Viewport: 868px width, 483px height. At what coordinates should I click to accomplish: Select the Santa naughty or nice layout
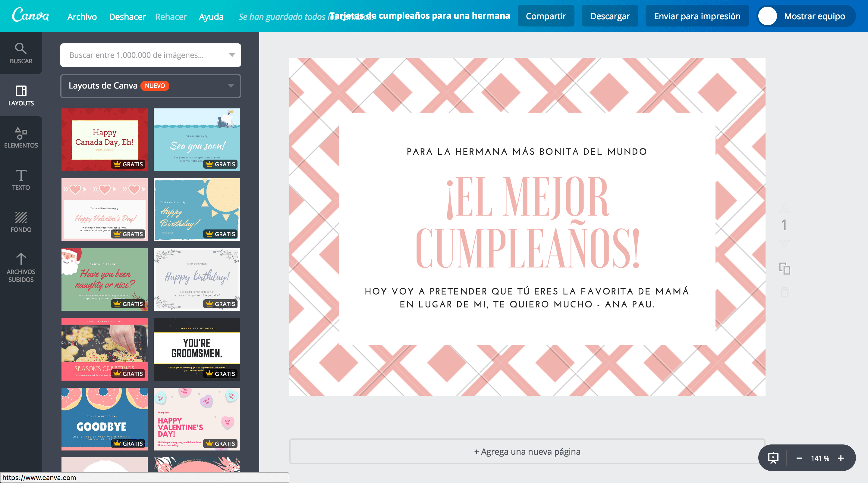pyautogui.click(x=105, y=279)
